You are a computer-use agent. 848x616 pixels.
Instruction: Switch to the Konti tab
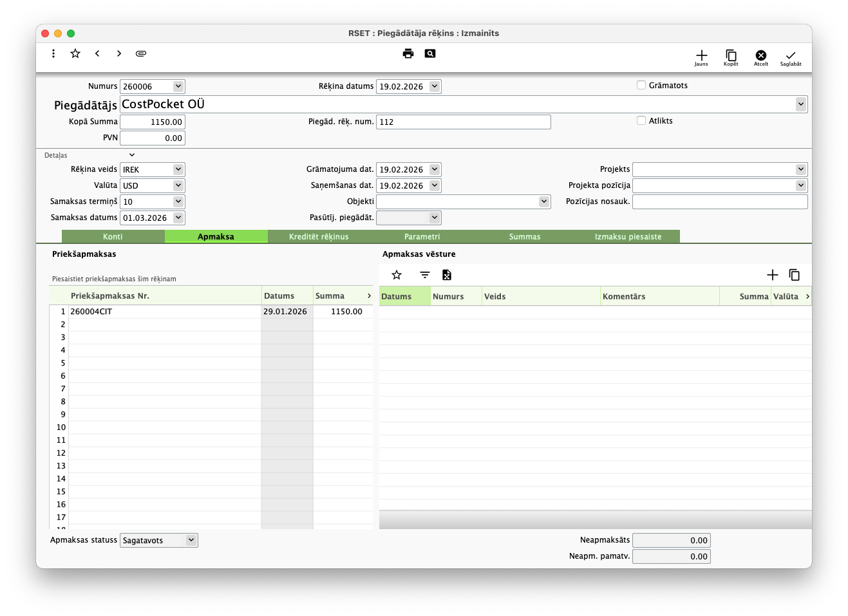(113, 237)
